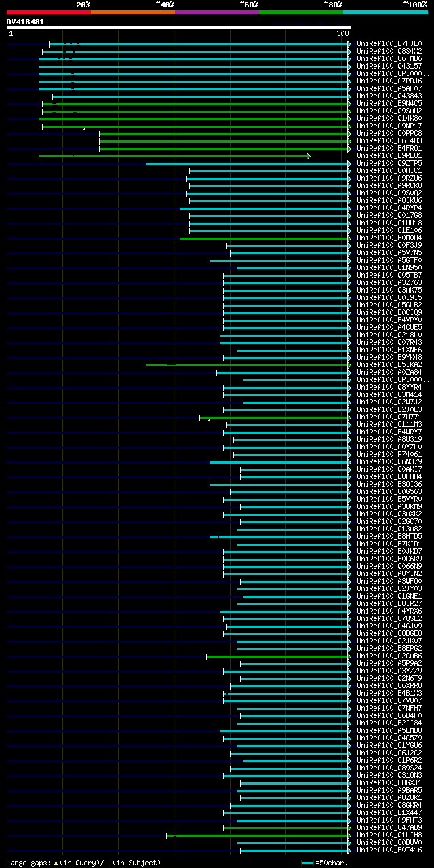Screen dimensions: 434x868
Task: Open hit UniRef100_A9RZU6
Action: (389, 178)
